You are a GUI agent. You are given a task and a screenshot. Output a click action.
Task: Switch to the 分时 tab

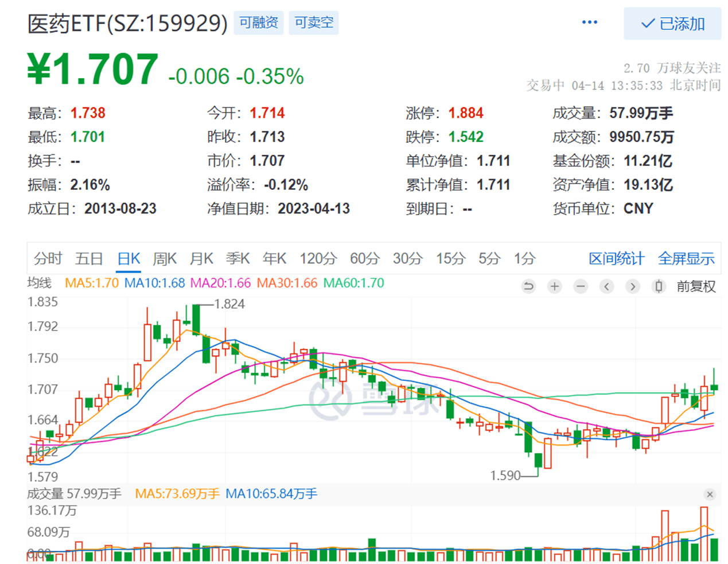(x=48, y=258)
